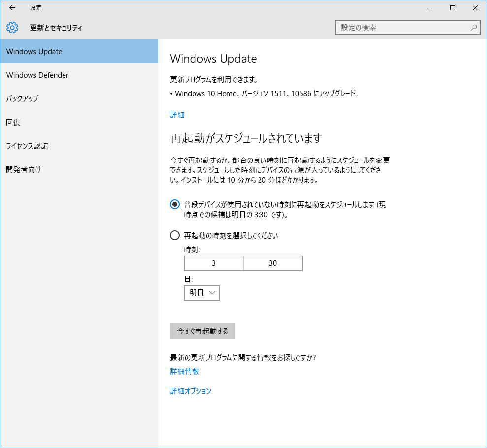Click the 詳細 link under update info

click(x=177, y=115)
